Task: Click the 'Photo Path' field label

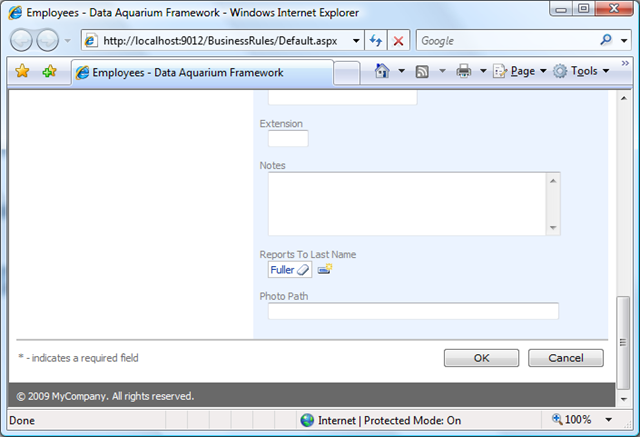Action: coord(284,296)
